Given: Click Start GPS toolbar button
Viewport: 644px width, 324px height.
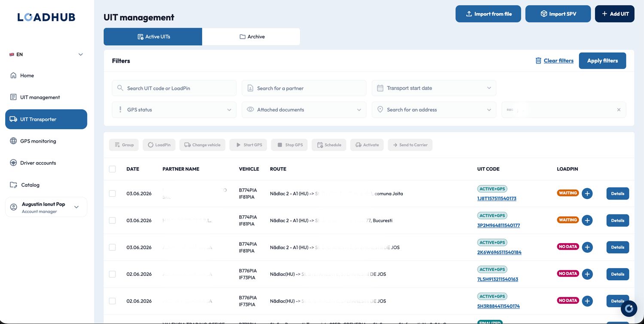Looking at the screenshot, I should point(248,145).
